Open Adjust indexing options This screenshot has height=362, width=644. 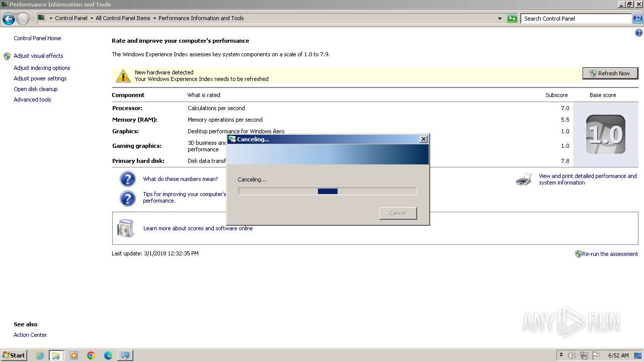click(42, 68)
